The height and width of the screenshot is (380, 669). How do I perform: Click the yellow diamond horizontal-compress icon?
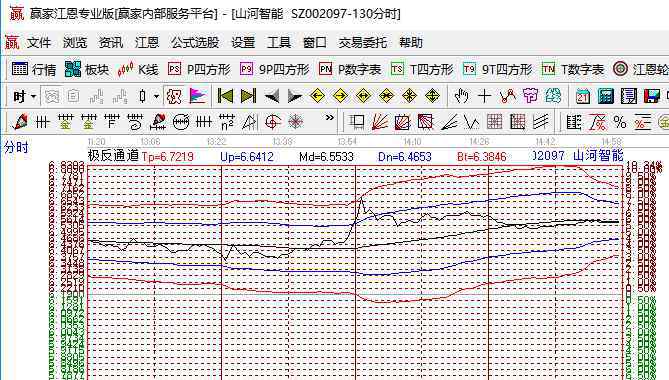(x=386, y=96)
